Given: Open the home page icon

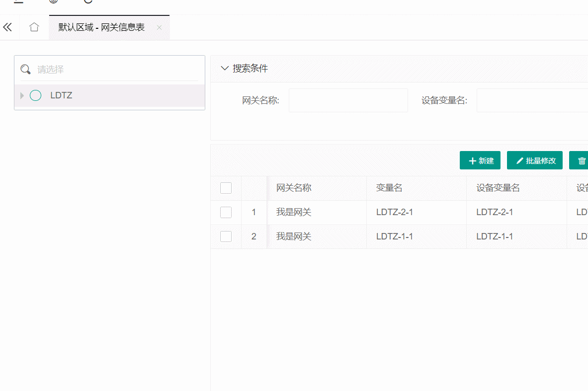Looking at the screenshot, I should [34, 27].
